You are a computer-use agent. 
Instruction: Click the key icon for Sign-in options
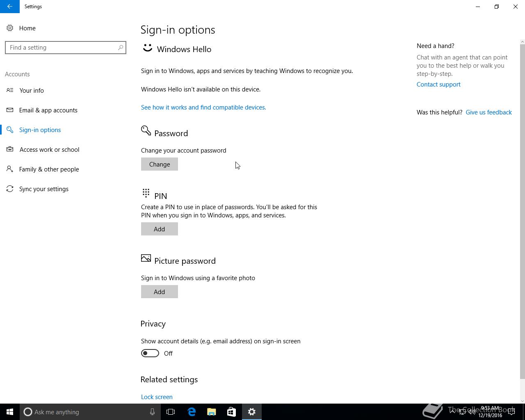(10, 130)
